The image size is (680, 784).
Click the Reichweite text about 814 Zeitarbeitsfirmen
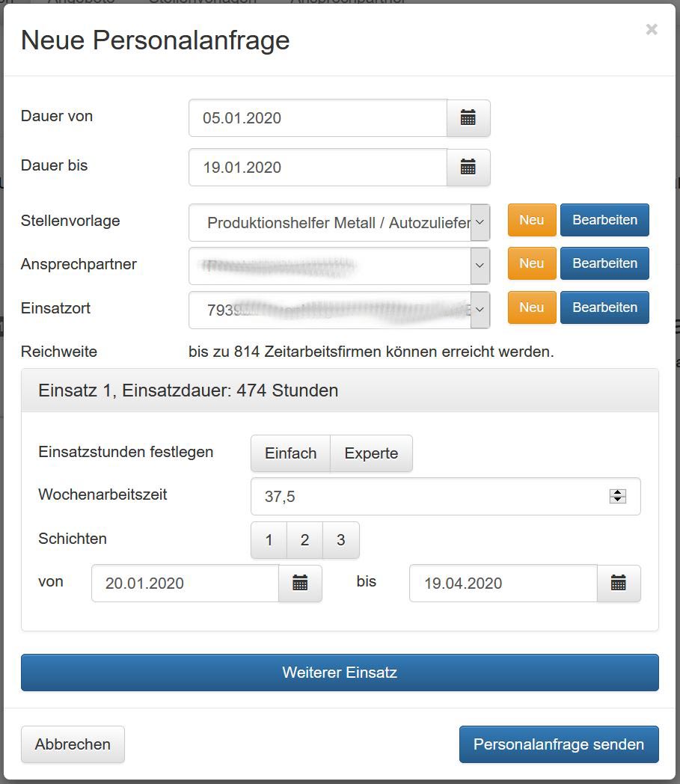pyautogui.click(x=371, y=352)
